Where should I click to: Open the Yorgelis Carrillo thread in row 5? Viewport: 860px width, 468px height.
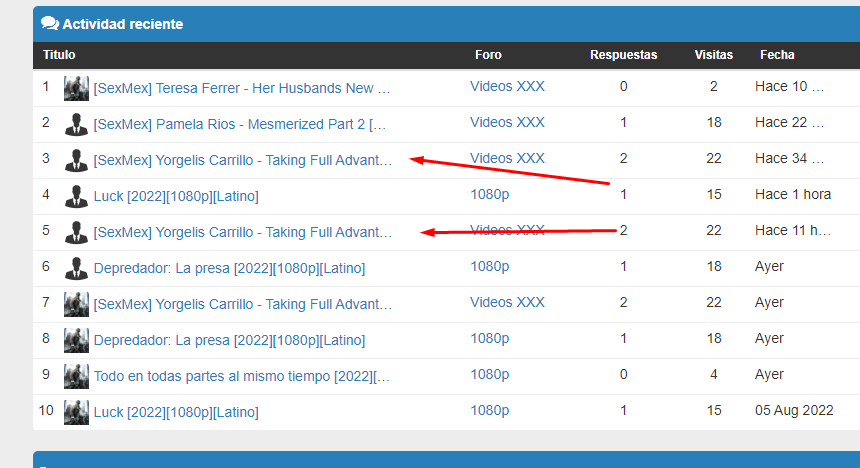[243, 232]
